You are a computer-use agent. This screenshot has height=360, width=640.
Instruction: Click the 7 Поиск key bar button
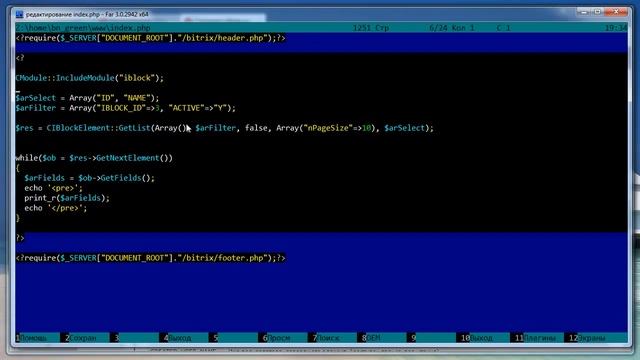click(326, 338)
